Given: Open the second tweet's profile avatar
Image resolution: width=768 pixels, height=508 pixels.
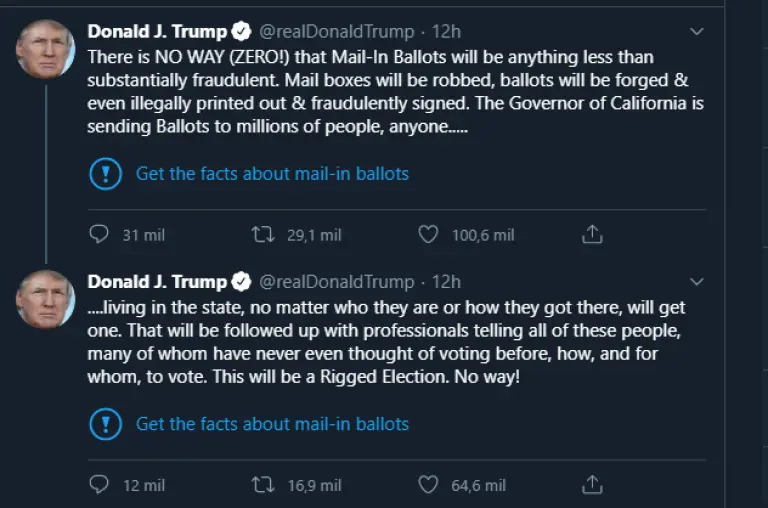Looking at the screenshot, I should 46,299.
